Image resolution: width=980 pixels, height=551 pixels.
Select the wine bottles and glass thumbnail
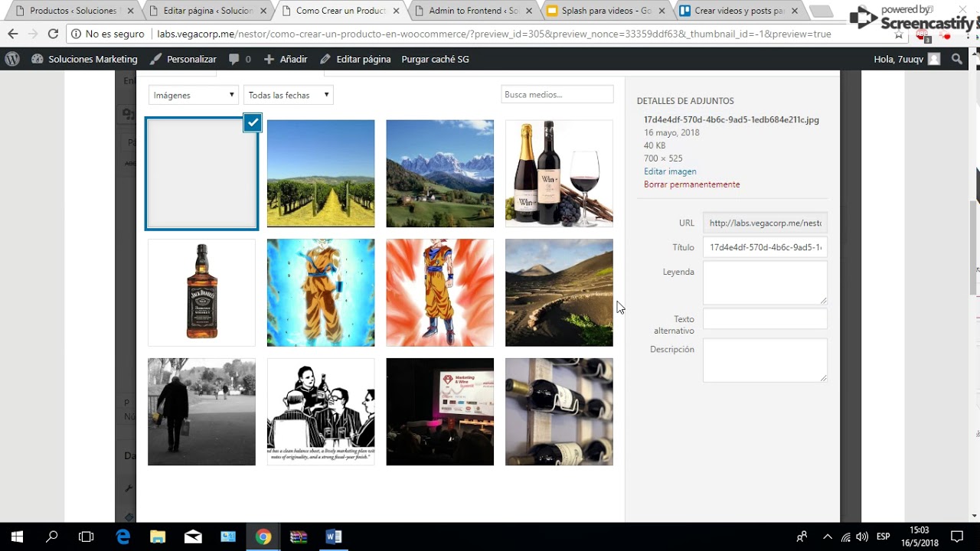559,174
